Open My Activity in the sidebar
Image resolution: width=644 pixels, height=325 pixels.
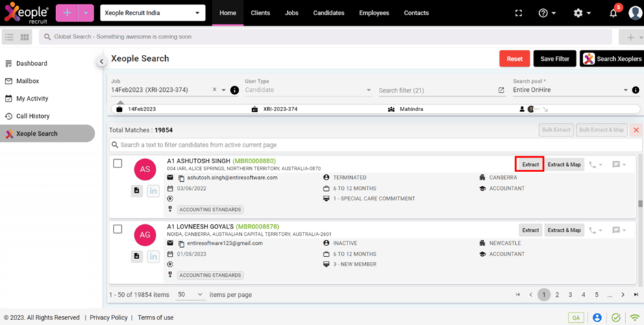coord(32,99)
